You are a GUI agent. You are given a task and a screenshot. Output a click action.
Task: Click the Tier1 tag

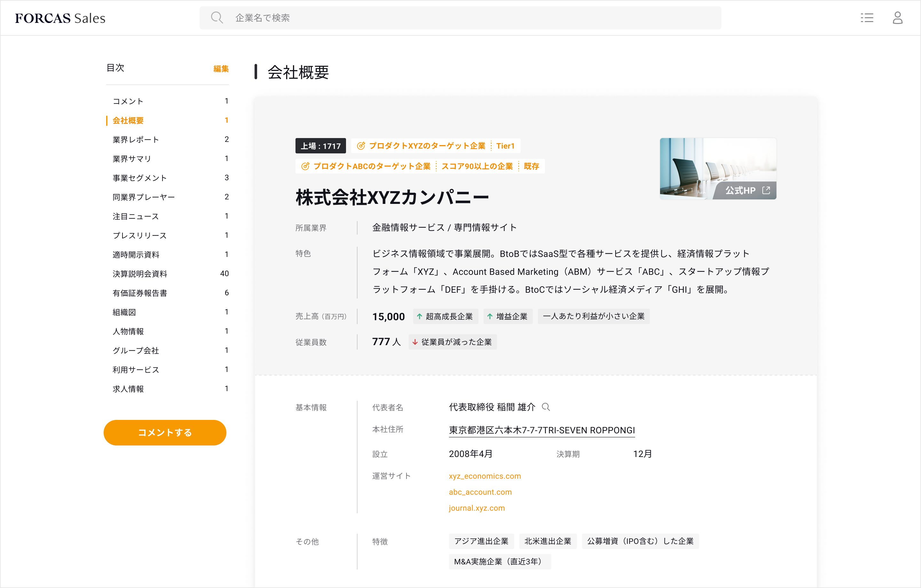coord(505,146)
